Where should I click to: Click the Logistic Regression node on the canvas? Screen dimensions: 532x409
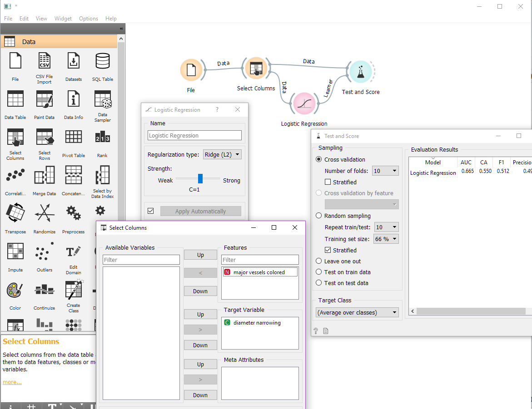[304, 103]
